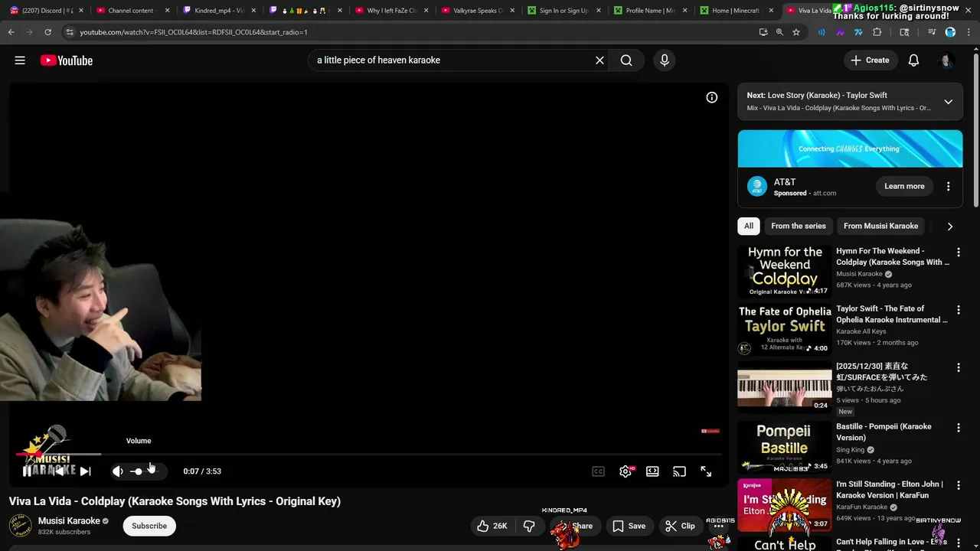Open options for I'm Still Standing video
The width and height of the screenshot is (980, 551).
point(958,484)
